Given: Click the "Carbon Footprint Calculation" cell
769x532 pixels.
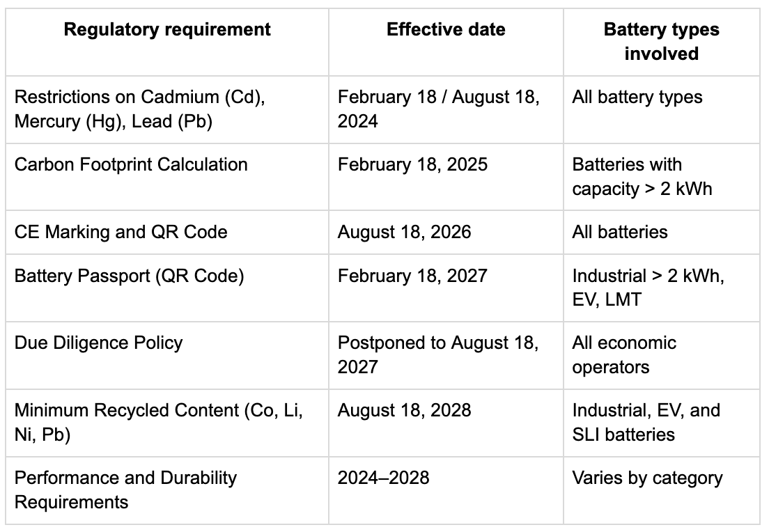Looking at the screenshot, I should pos(131,165).
